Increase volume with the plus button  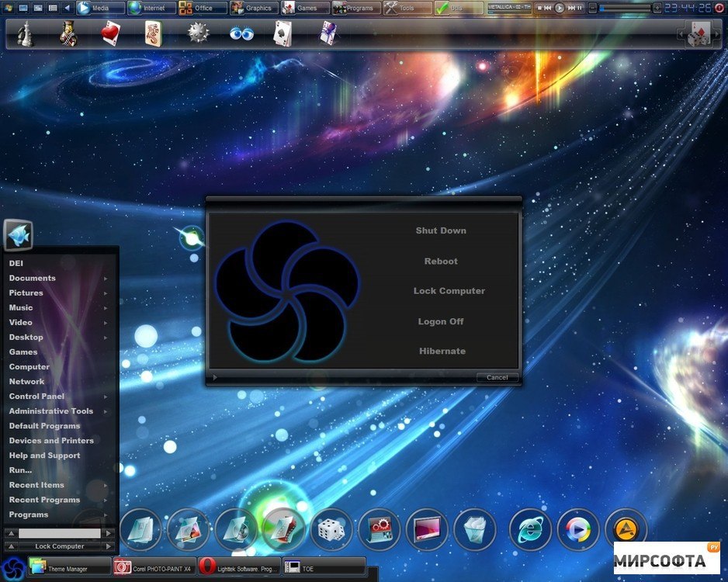(x=657, y=8)
